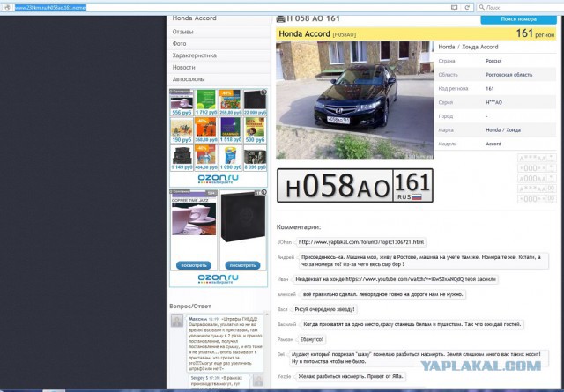The width and height of the screenshot is (564, 392).
Task: Open the 500 руб ad item
Action: click(255, 129)
